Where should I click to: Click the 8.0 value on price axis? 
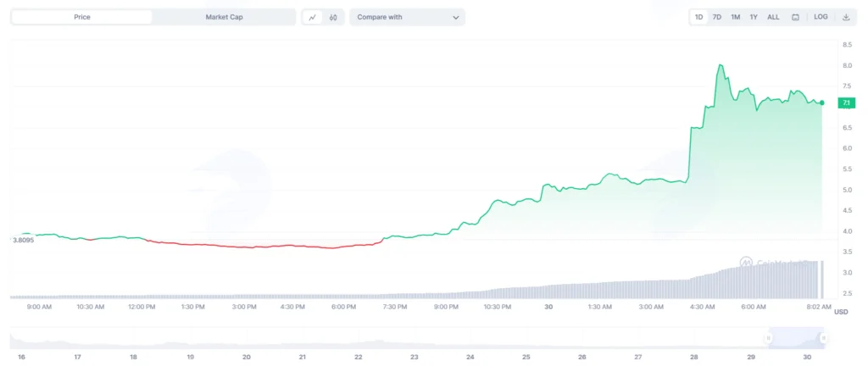tap(847, 66)
